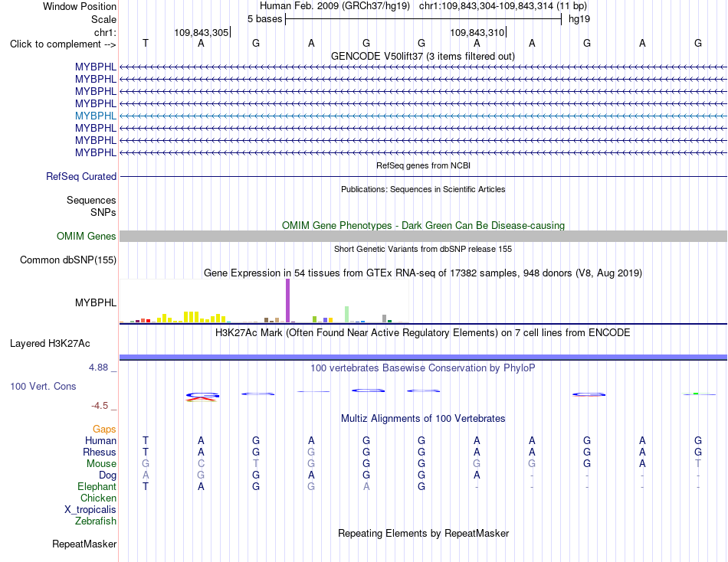728x562 pixels.
Task: Select the Rhesus species row label
Action: pos(100,452)
